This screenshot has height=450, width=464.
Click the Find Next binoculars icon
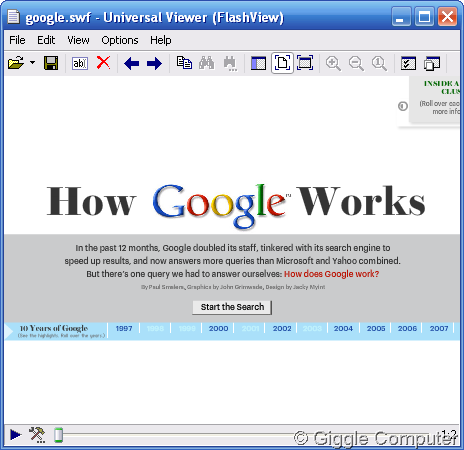230,63
